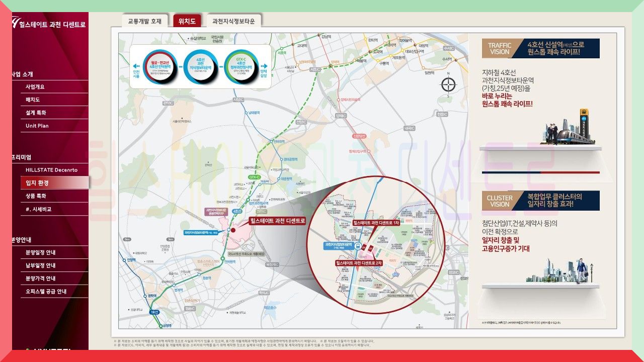Click the 힐스테이트 과천 디센트로 2차 label
Image resolution: width=644 pixels, height=362 pixels.
tap(359, 263)
